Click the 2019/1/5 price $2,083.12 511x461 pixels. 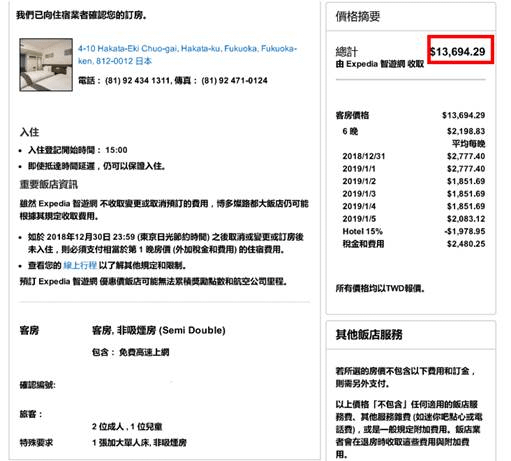[466, 219]
